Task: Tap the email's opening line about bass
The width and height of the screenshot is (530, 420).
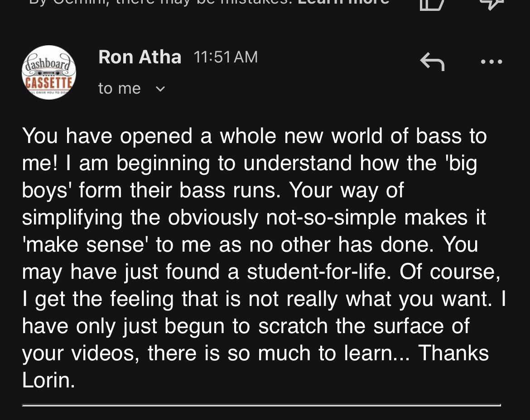Action: 254,136
